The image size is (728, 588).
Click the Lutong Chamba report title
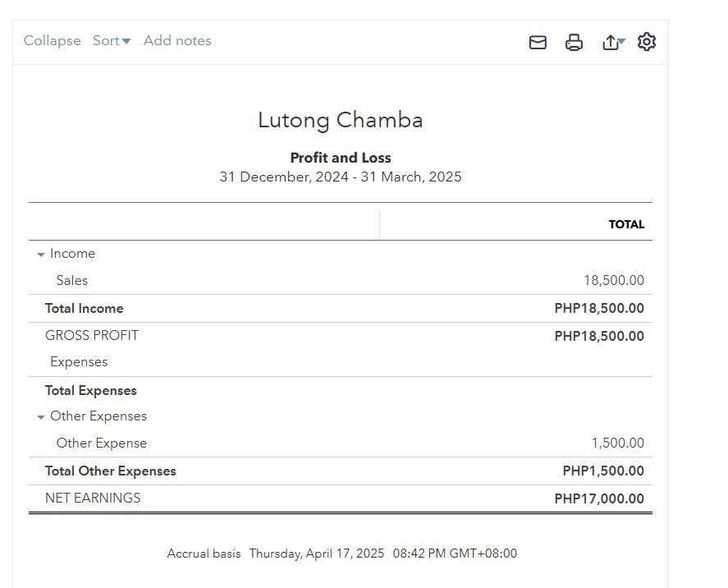coord(341,120)
